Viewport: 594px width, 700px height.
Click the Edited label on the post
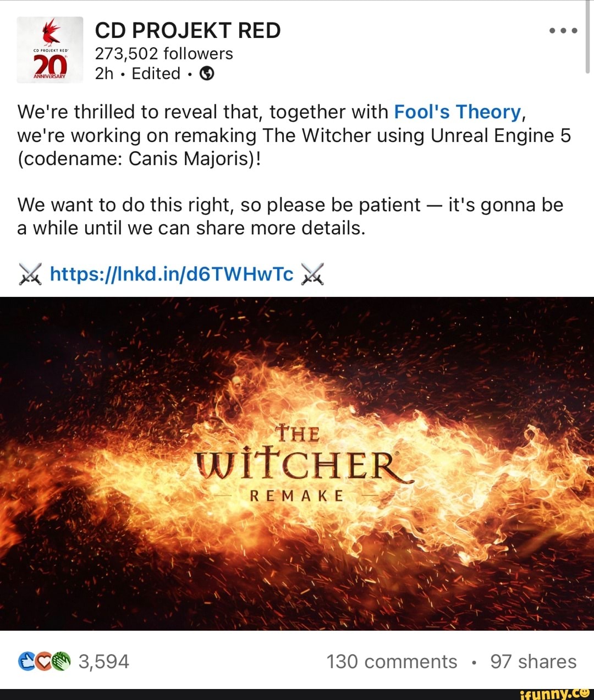156,73
